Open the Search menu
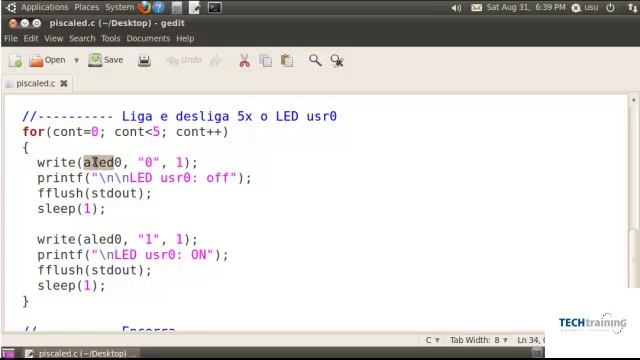This screenshot has width=640, height=360. pos(82,38)
